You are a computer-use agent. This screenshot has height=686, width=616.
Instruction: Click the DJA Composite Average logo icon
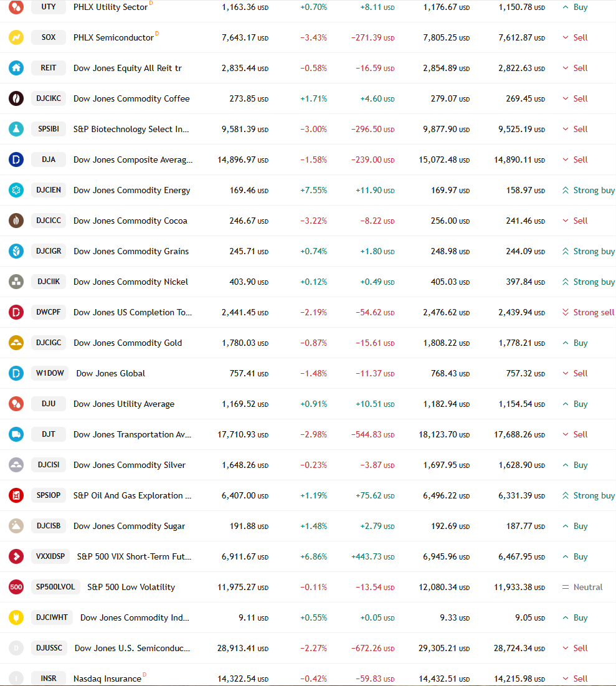[16, 160]
